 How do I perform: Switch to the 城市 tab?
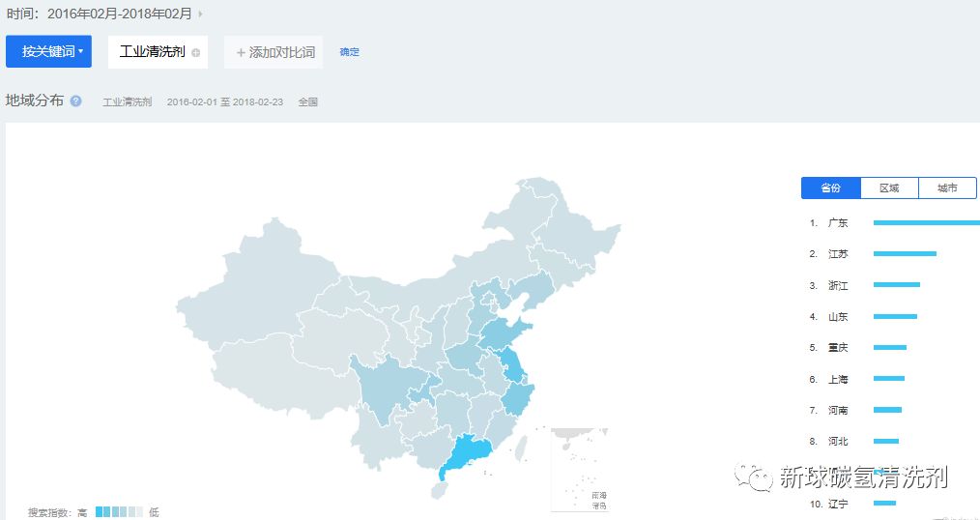click(947, 188)
